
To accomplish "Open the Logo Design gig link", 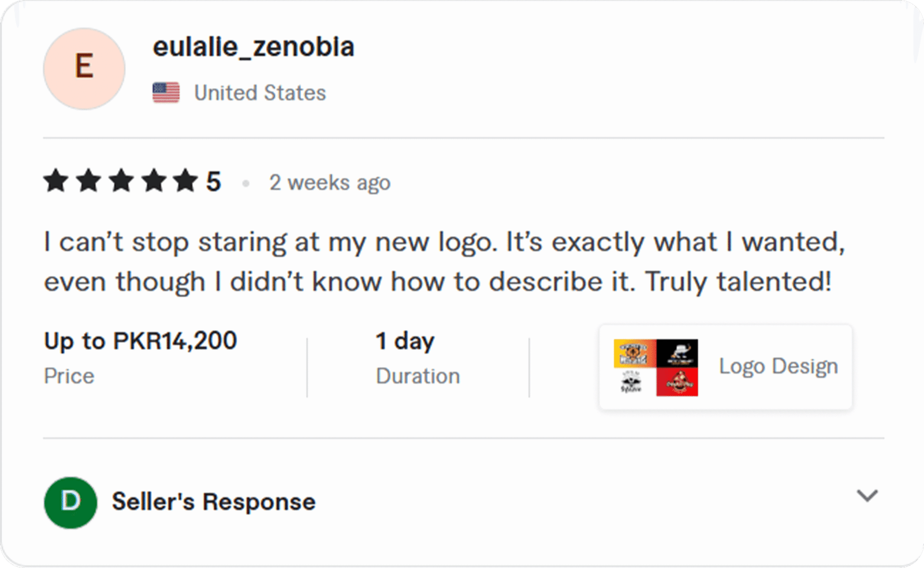I will [x=778, y=367].
